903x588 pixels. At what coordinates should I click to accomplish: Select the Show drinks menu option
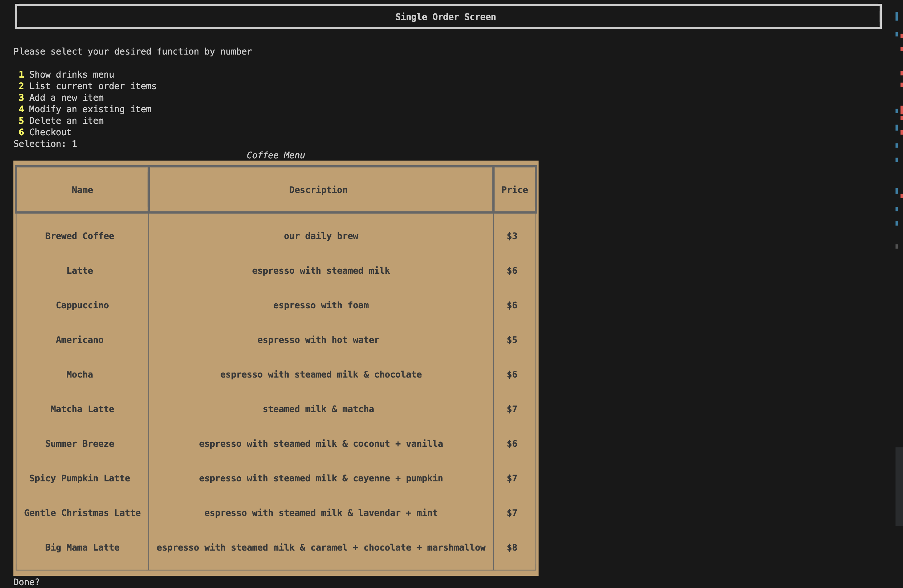71,75
